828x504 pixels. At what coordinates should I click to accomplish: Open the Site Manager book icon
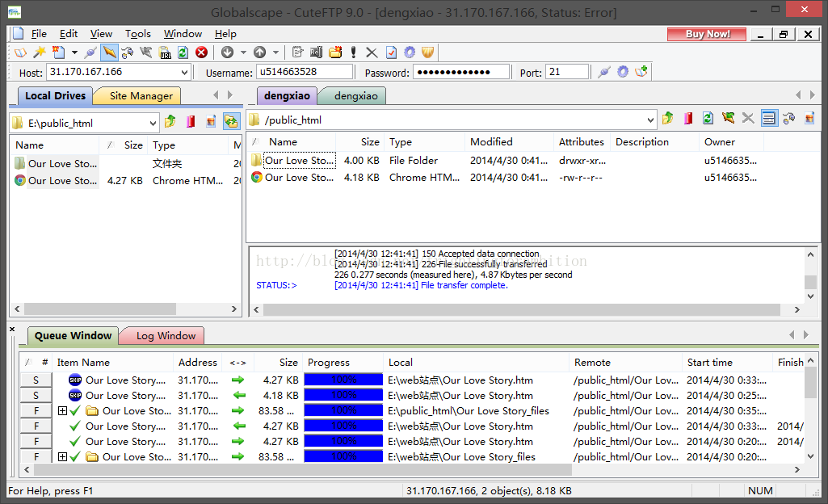click(20, 52)
